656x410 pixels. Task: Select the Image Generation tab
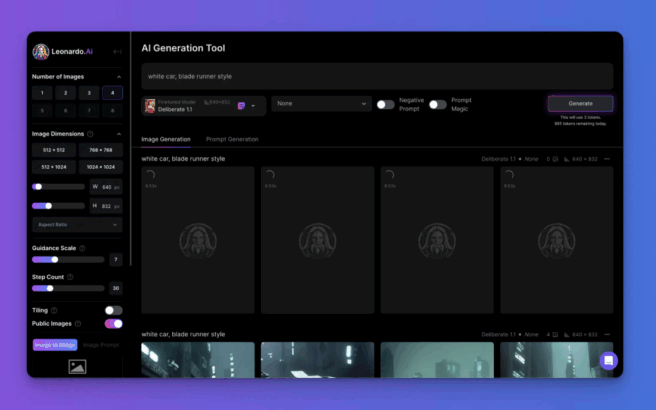click(x=166, y=139)
